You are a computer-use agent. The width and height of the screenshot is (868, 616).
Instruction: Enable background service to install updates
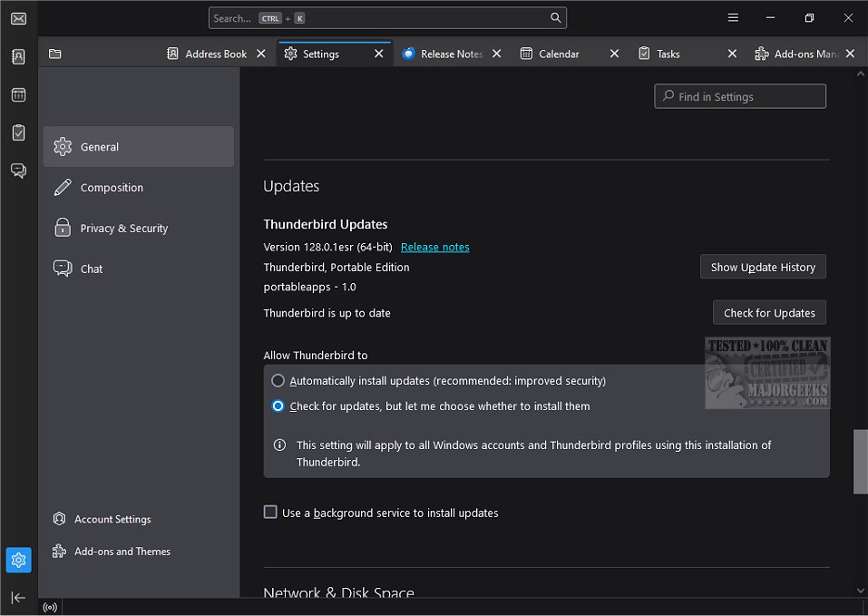pos(270,513)
